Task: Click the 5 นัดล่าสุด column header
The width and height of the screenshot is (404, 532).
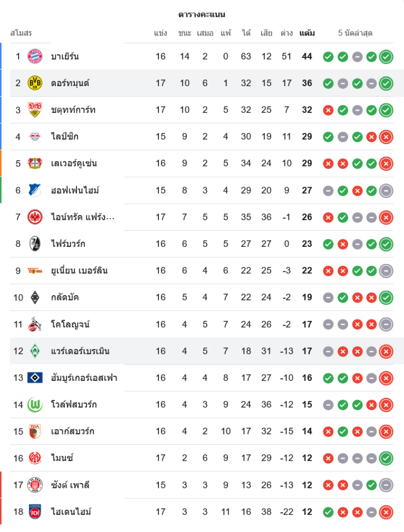Action: pyautogui.click(x=355, y=33)
